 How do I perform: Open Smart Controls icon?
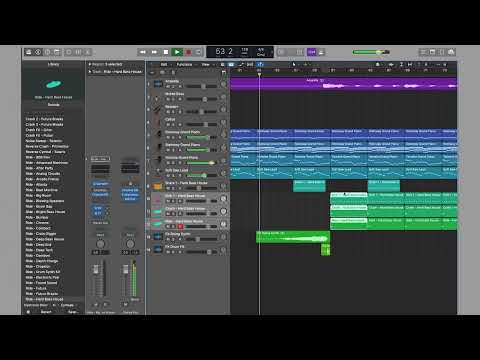(x=69, y=52)
